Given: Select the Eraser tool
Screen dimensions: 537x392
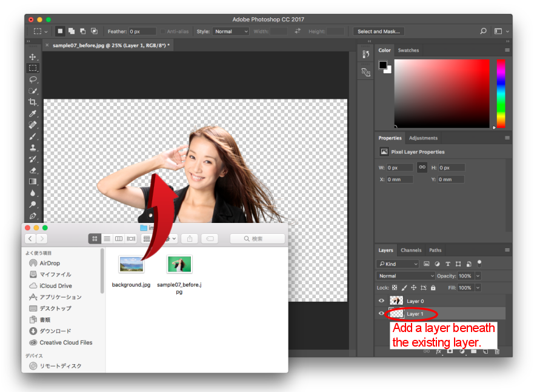Looking at the screenshot, I should (x=33, y=170).
